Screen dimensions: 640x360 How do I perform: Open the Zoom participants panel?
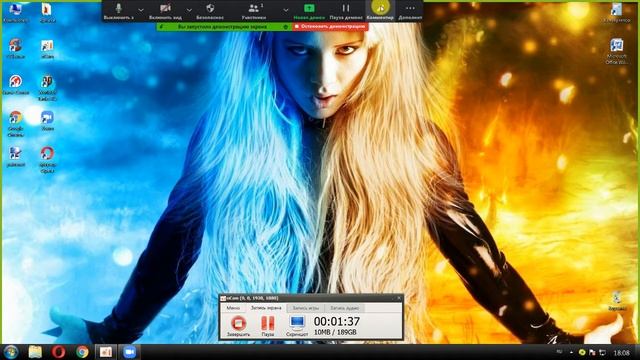tap(254, 11)
